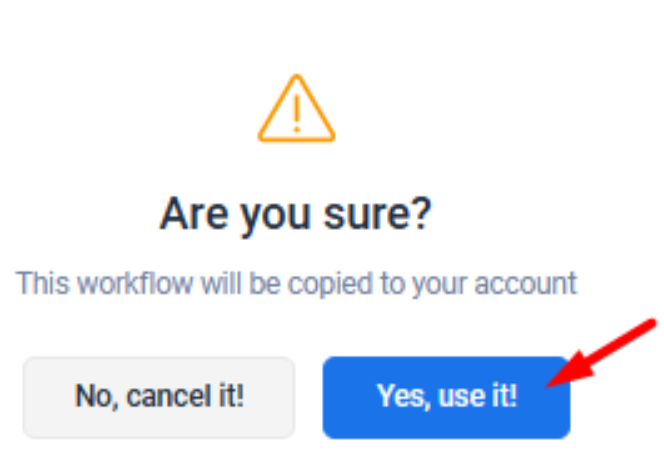Confirm copying the workflow to your account
Image resolution: width=664 pixels, height=453 pixels.
pyautogui.click(x=446, y=397)
